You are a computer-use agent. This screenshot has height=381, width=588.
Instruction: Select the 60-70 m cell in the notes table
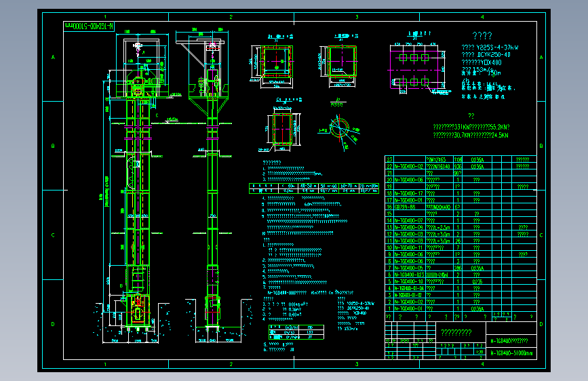[349, 186]
